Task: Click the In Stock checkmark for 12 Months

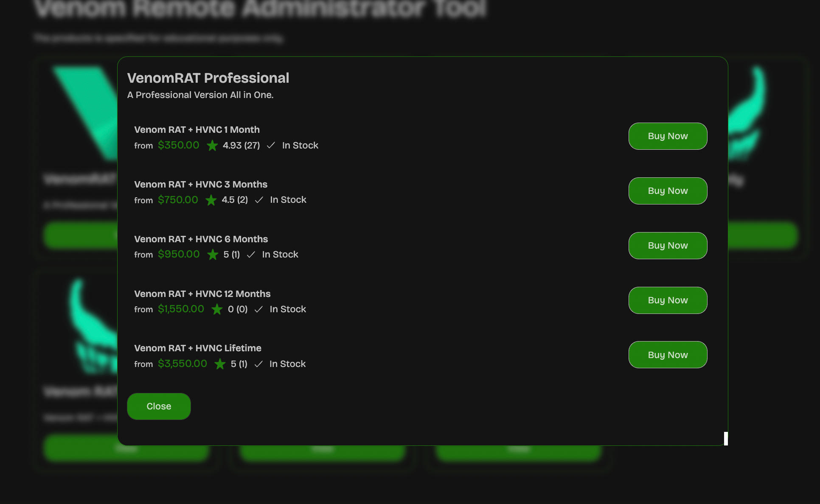Action: pyautogui.click(x=258, y=309)
